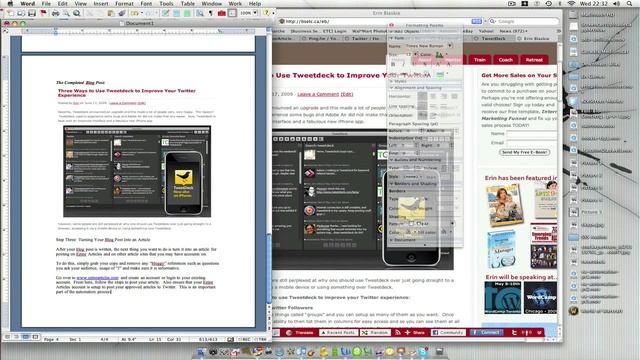The width and height of the screenshot is (640, 360).
Task: Click the Train navigation button on the website
Action: point(480,60)
